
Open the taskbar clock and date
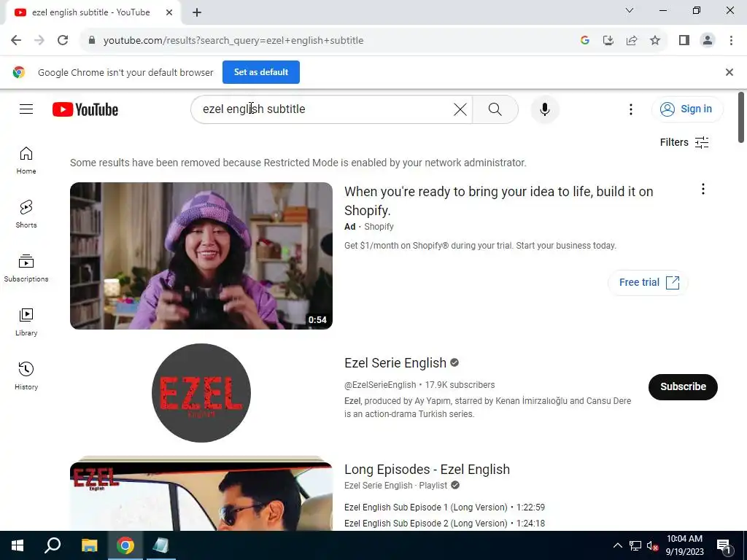tap(684, 545)
